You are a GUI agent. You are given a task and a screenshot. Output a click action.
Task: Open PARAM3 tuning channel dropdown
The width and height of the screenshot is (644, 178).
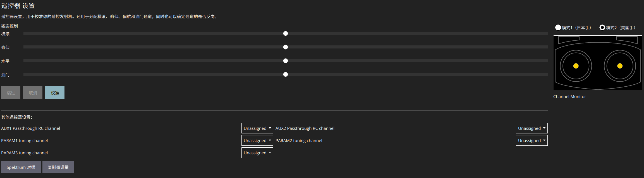tap(257, 153)
